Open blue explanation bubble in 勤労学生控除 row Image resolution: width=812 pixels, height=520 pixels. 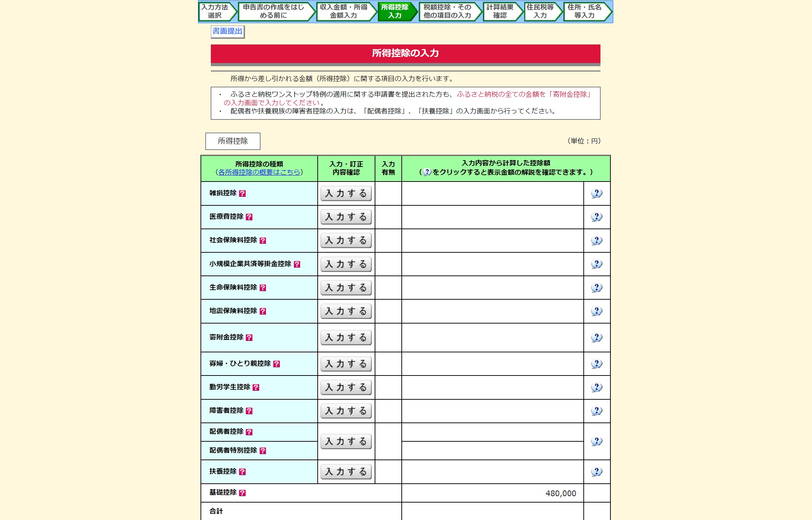click(x=597, y=387)
